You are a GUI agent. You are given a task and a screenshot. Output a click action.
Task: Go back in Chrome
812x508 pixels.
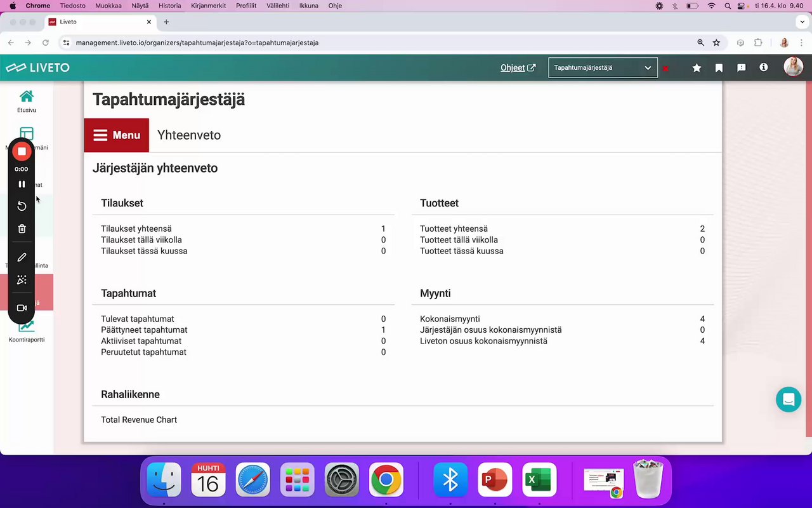11,43
